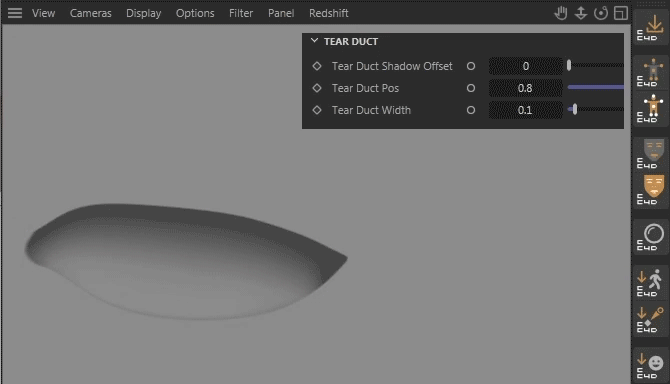The width and height of the screenshot is (670, 384).
Task: Click the Tear Duct Pos value field
Action: 525,88
